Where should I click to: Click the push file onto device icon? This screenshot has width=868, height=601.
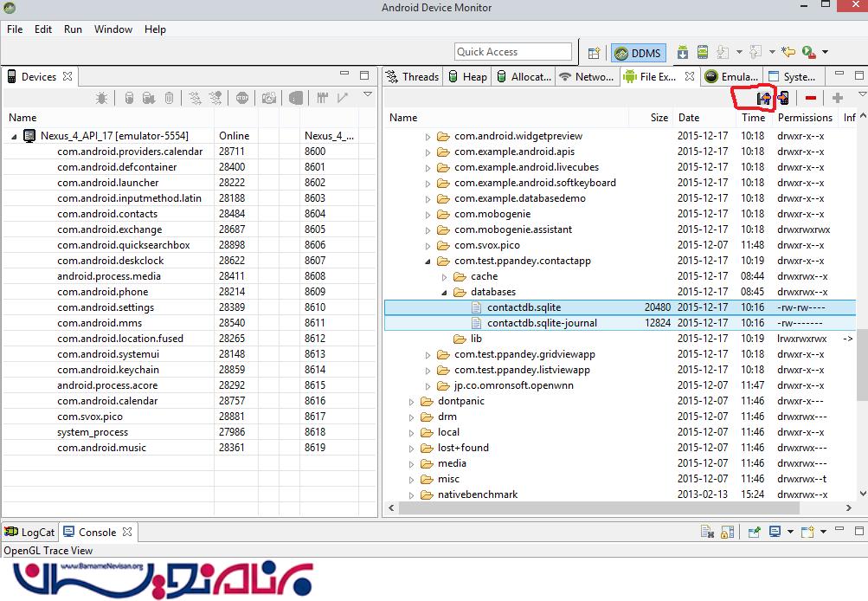783,99
